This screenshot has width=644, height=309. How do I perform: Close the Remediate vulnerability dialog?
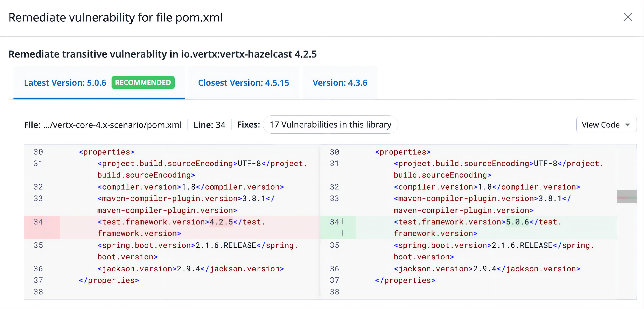628,17
